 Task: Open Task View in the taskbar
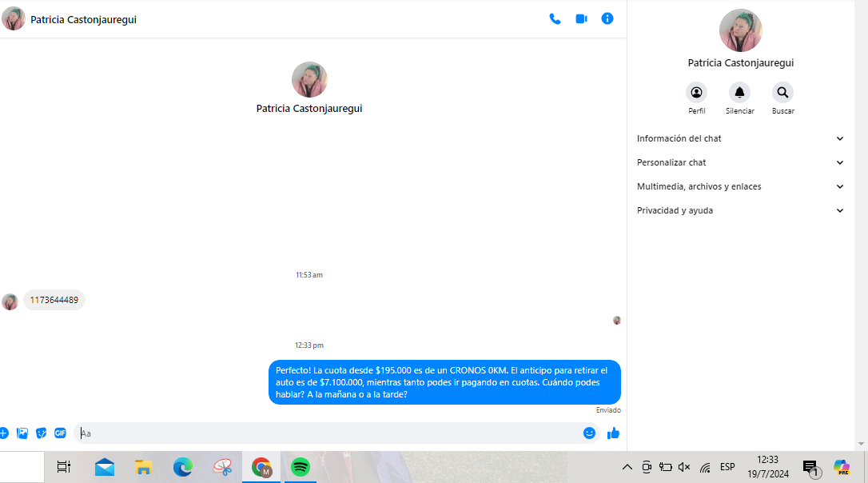pos(64,467)
